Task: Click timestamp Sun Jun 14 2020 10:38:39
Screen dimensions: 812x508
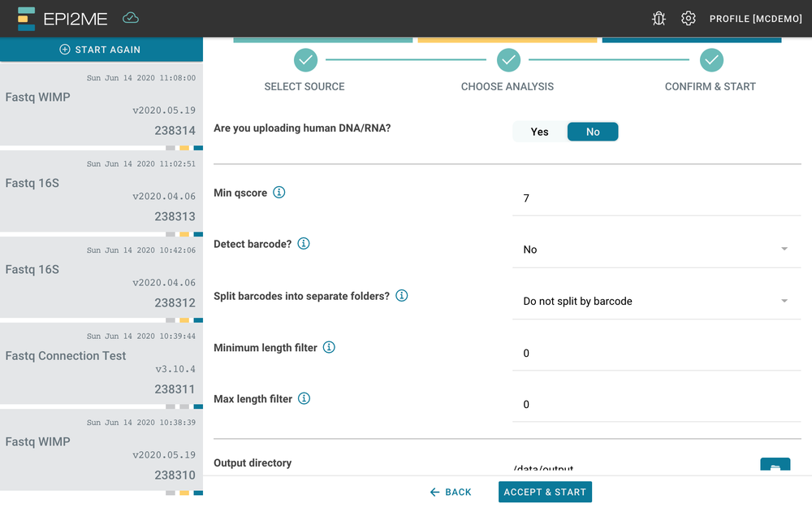Action: click(140, 423)
